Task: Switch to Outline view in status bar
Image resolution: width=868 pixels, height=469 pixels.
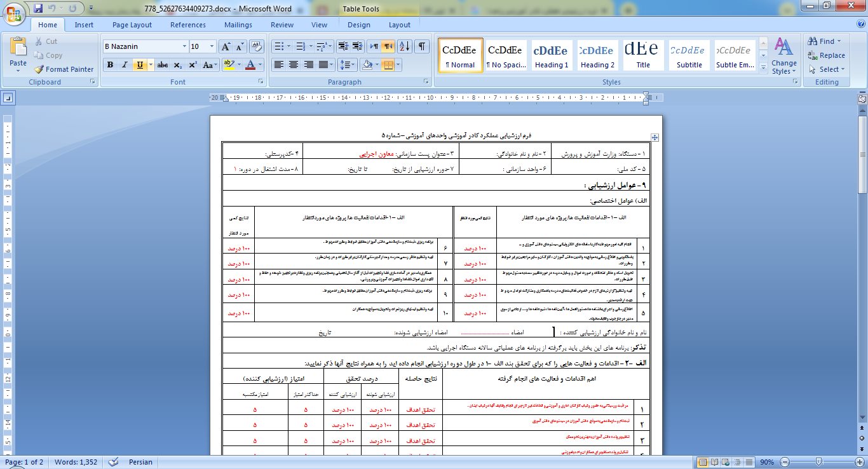Action: (x=737, y=462)
